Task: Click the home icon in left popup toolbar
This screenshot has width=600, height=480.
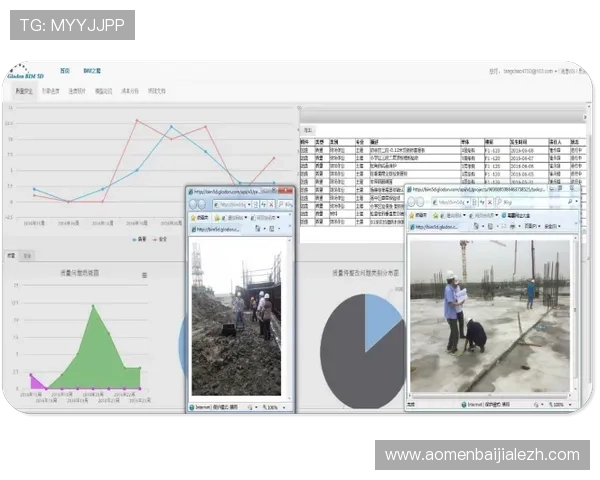Action: click(258, 229)
